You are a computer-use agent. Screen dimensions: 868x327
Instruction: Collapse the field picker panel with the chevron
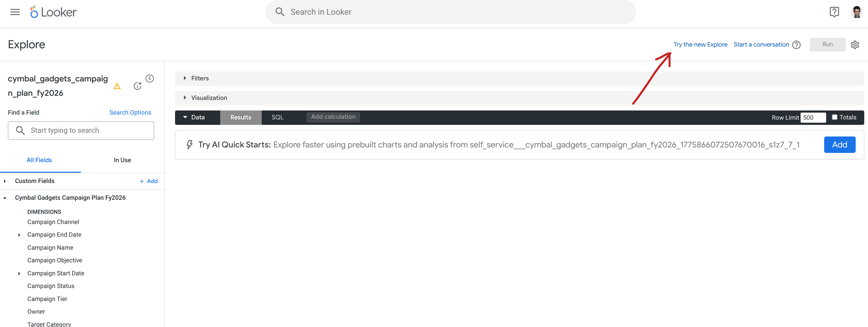click(150, 78)
